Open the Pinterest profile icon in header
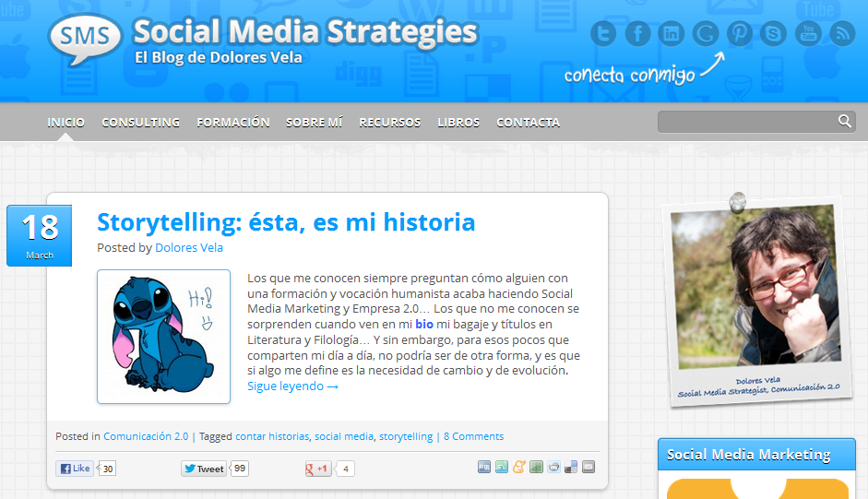The image size is (868, 499). pos(740,34)
